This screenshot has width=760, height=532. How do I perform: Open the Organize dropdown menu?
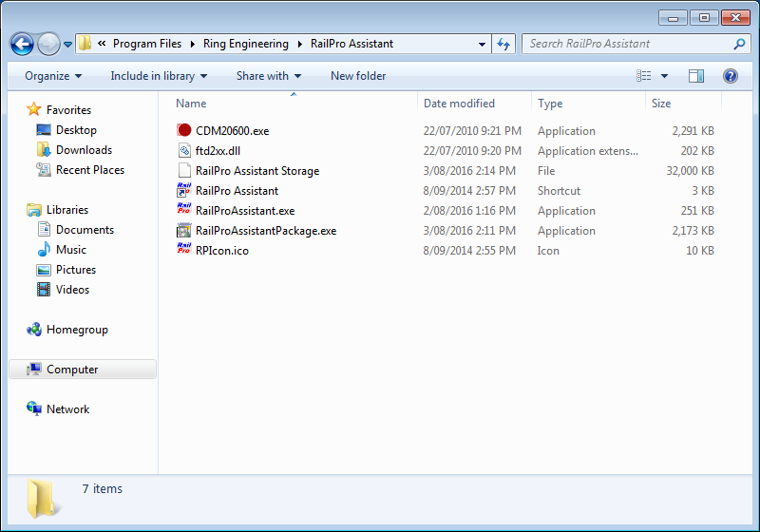[x=53, y=76]
